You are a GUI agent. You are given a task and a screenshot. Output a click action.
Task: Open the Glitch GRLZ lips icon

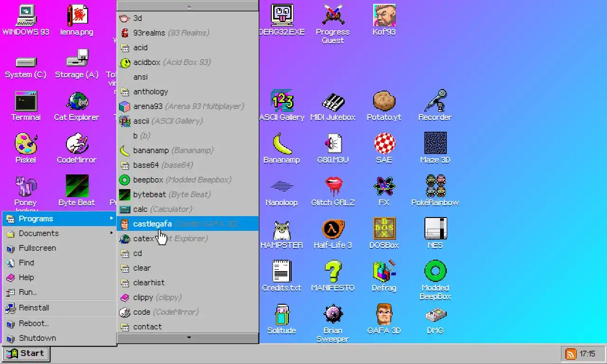tap(333, 191)
